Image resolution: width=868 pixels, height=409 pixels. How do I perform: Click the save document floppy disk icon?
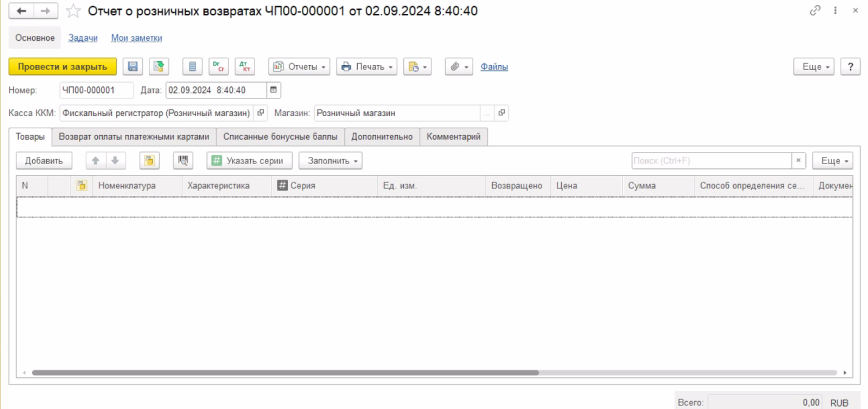tap(132, 67)
